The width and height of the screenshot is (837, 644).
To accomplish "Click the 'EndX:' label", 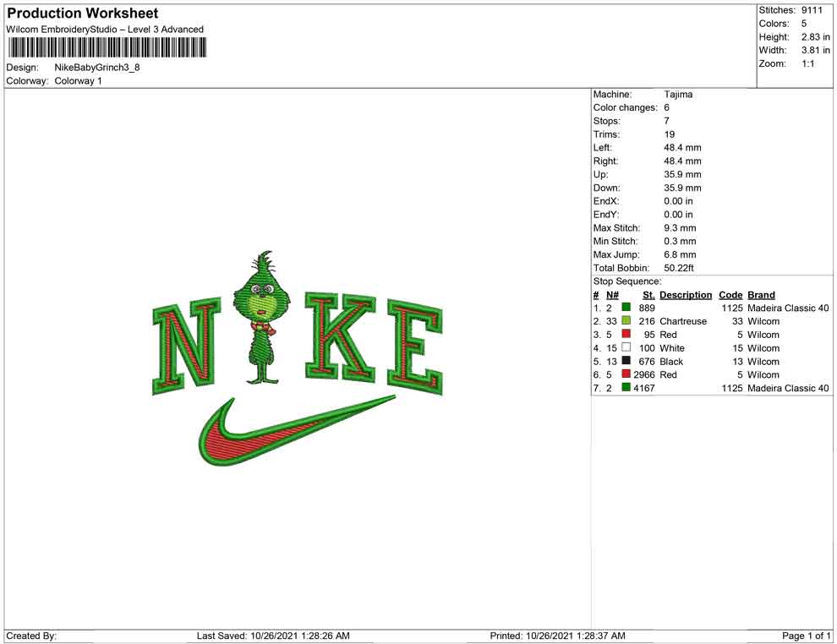I will tap(606, 201).
